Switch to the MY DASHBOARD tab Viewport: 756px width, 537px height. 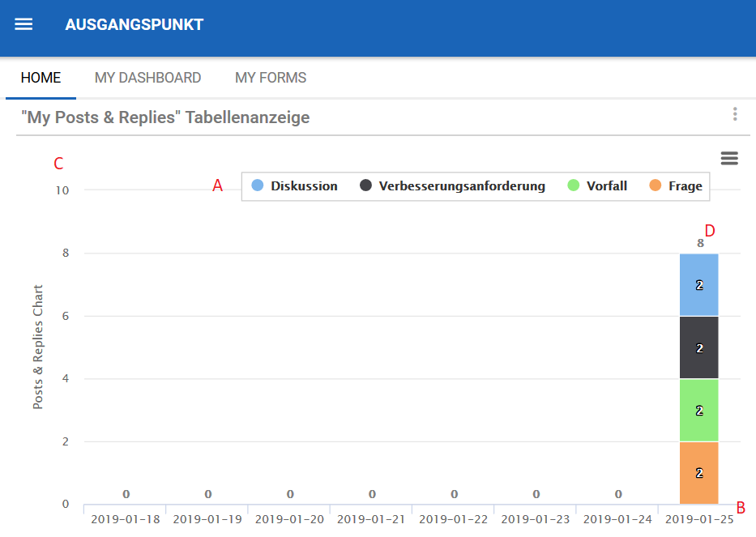147,79
